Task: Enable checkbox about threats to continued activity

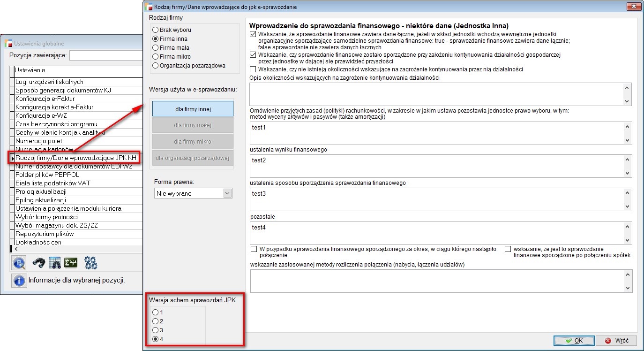Action: (254, 69)
